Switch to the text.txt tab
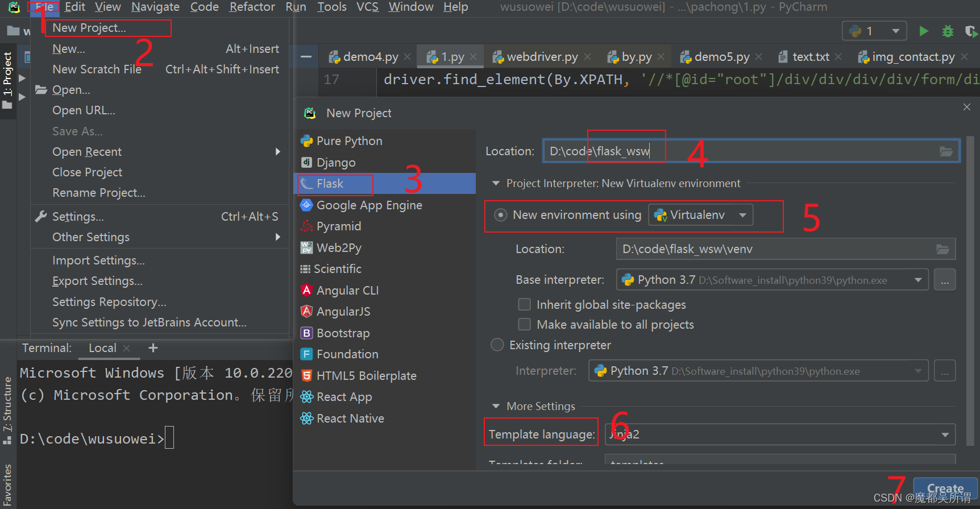 click(811, 57)
